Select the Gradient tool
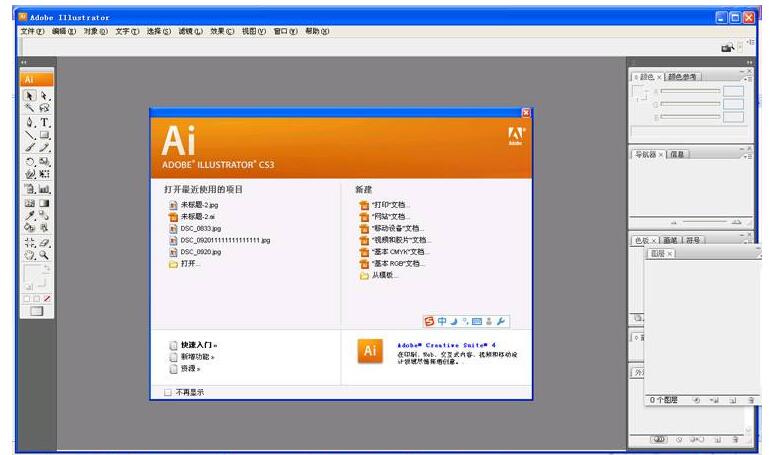Image resolution: width=773 pixels, height=455 pixels. click(x=44, y=203)
